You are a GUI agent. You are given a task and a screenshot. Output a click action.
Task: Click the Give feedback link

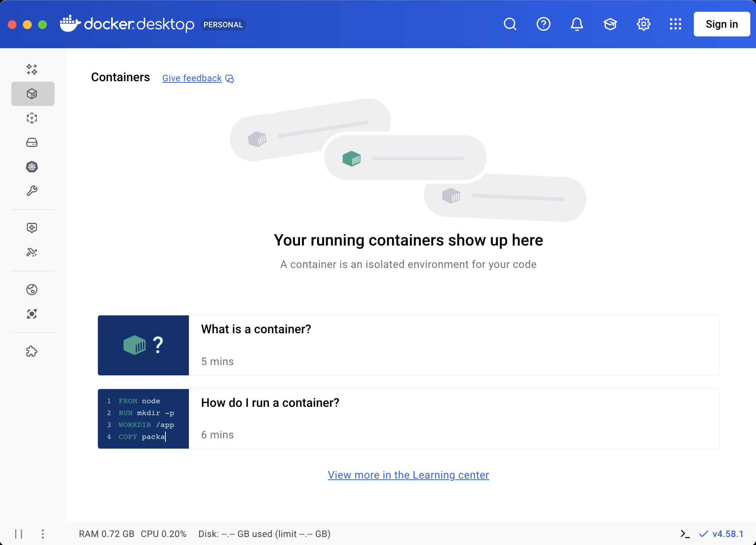[x=192, y=78]
